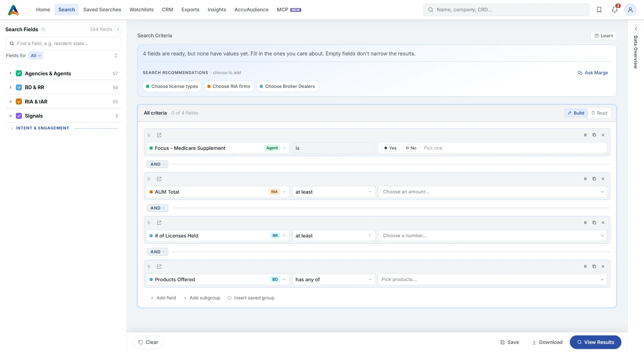The width and height of the screenshot is (644, 352).
Task: Toggle the BD & RR checkbox
Action: [x=19, y=87]
